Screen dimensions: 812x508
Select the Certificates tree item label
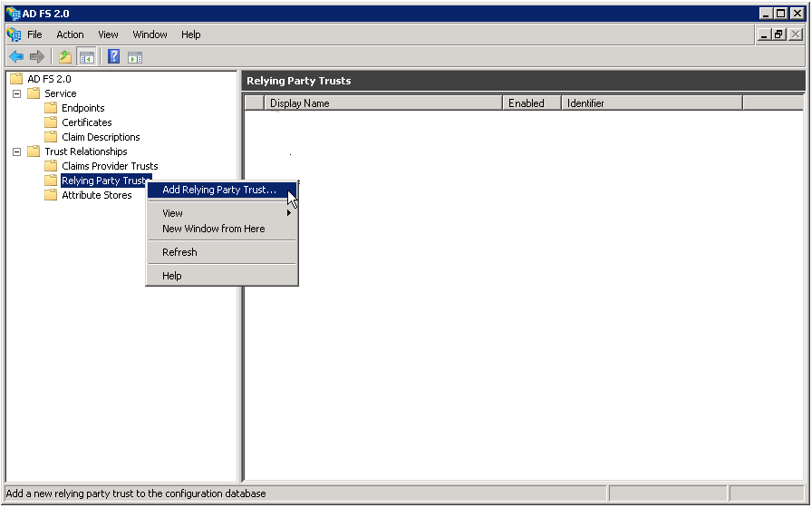(x=86, y=122)
